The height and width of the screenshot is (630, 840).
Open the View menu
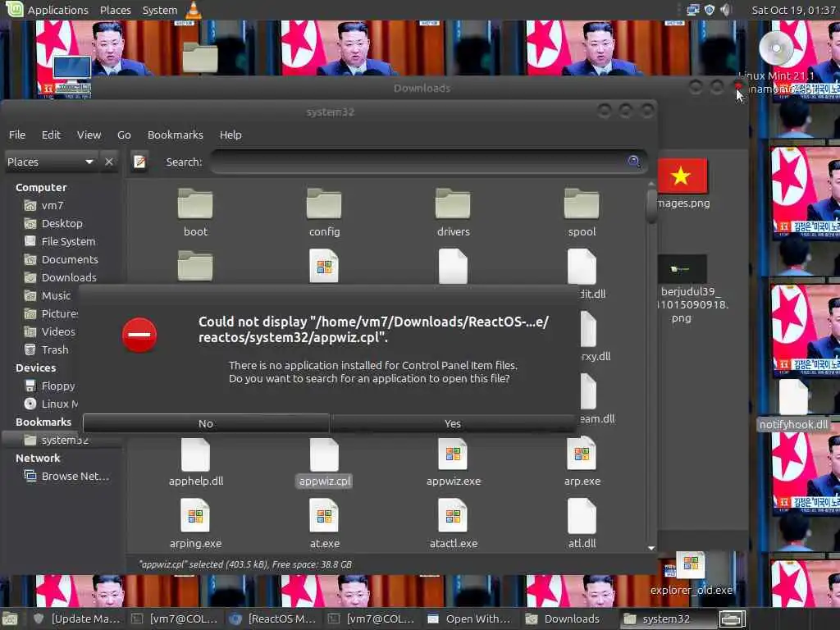[x=89, y=135]
